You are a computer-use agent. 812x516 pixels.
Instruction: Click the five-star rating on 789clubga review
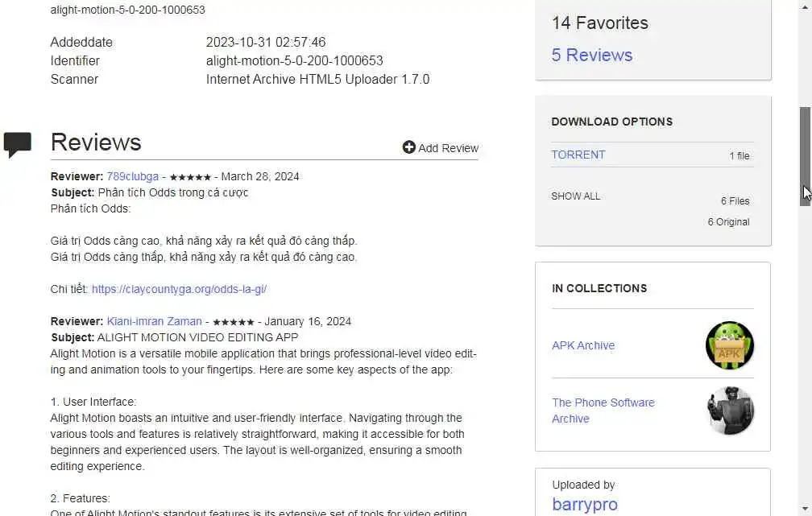(x=190, y=177)
